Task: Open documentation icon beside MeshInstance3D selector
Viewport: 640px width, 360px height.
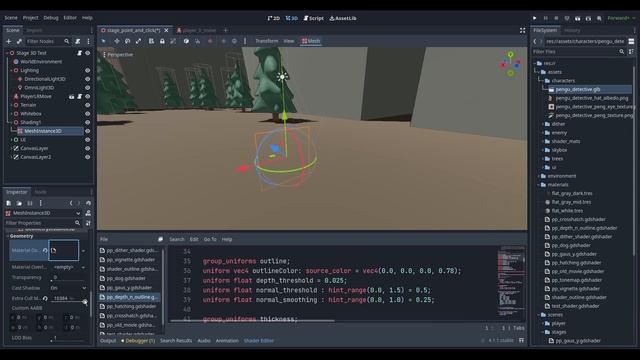Action: click(x=88, y=213)
